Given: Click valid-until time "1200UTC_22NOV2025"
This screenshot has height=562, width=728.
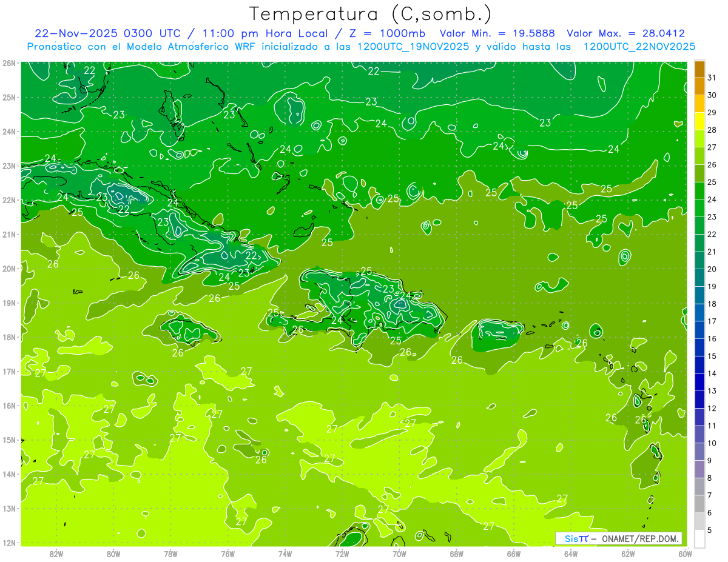Looking at the screenshot, I should point(639,47).
